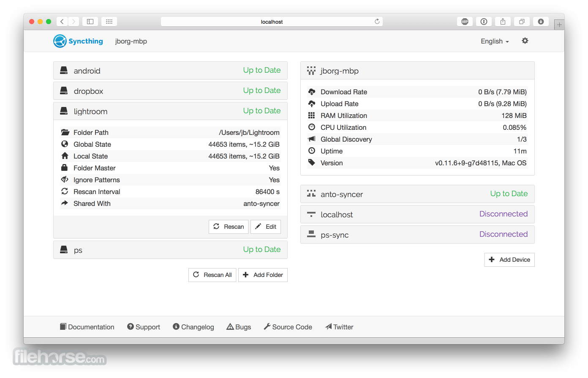
Task: Click the Add Device button
Action: tap(509, 260)
